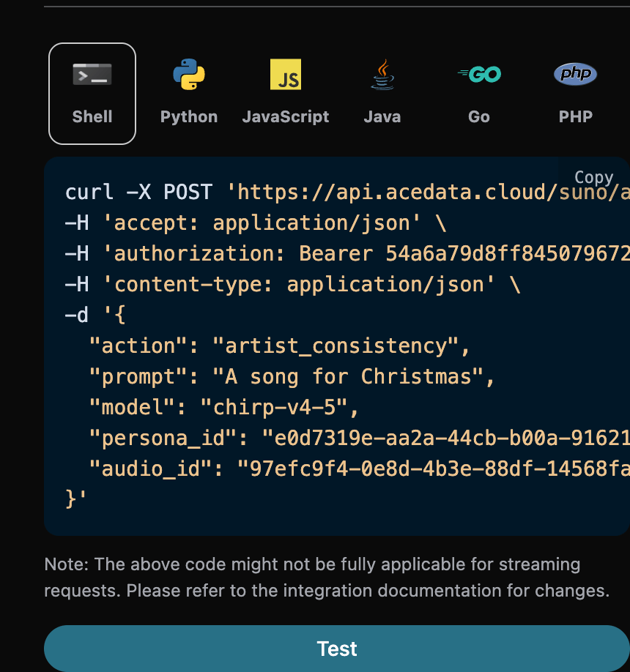Click the Go language logo icon
This screenshot has width=630, height=672.
point(479,74)
